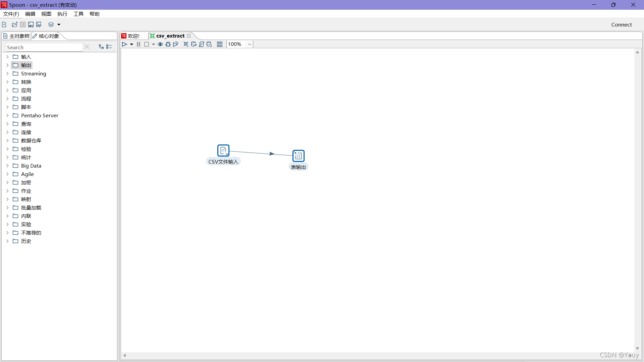Switch to the 主对象树 tab
The width and height of the screenshot is (644, 362).
click(x=16, y=36)
